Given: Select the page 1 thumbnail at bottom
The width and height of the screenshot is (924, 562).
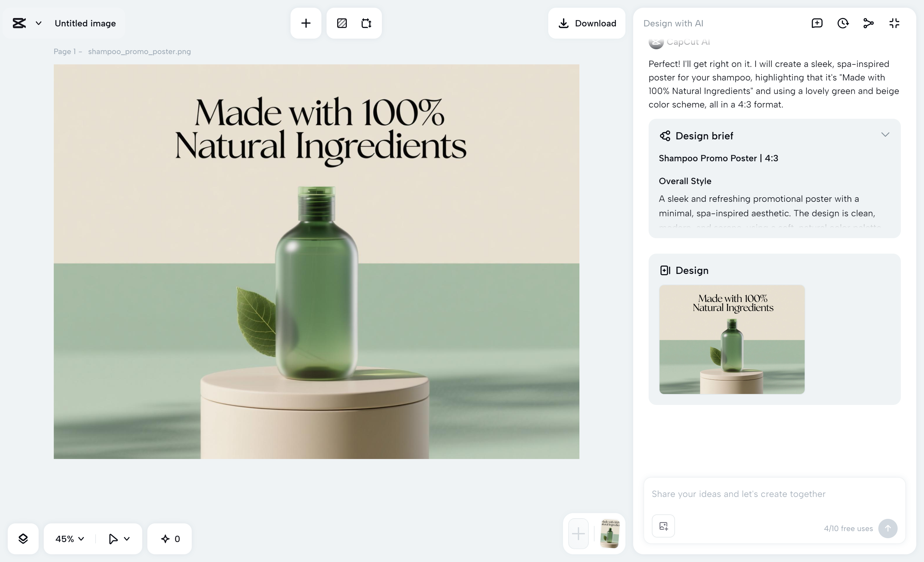Looking at the screenshot, I should (x=610, y=533).
